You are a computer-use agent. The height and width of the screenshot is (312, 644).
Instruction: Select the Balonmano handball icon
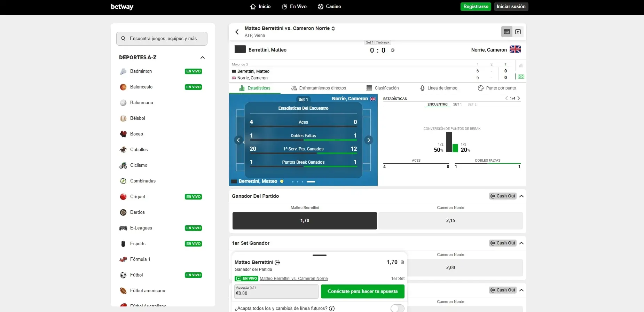tap(123, 103)
